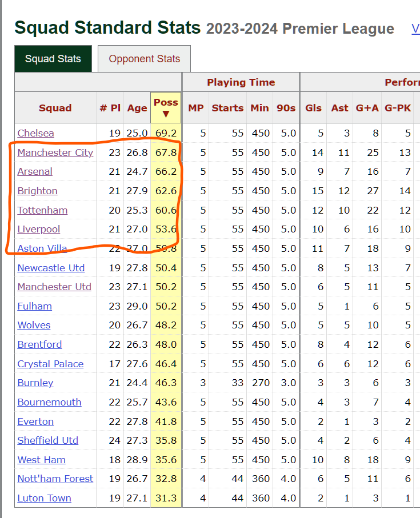Select the Tottenham link

[x=42, y=210]
